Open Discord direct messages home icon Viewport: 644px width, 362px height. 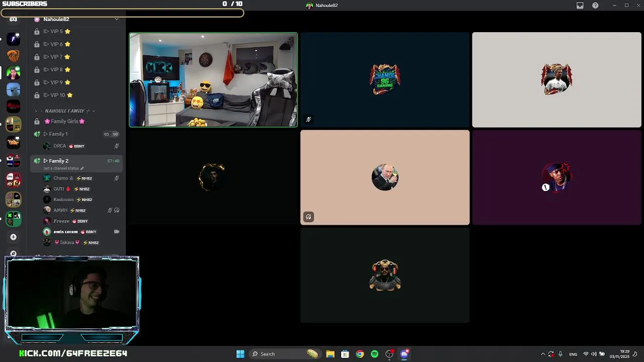[14, 20]
